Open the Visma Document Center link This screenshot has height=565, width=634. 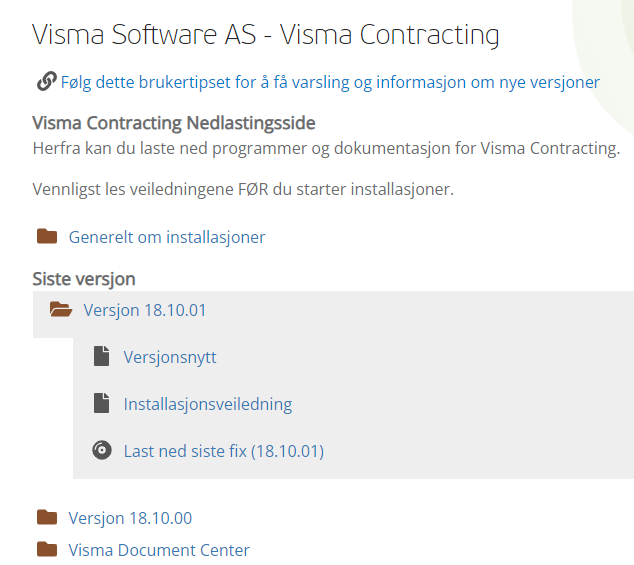[159, 550]
